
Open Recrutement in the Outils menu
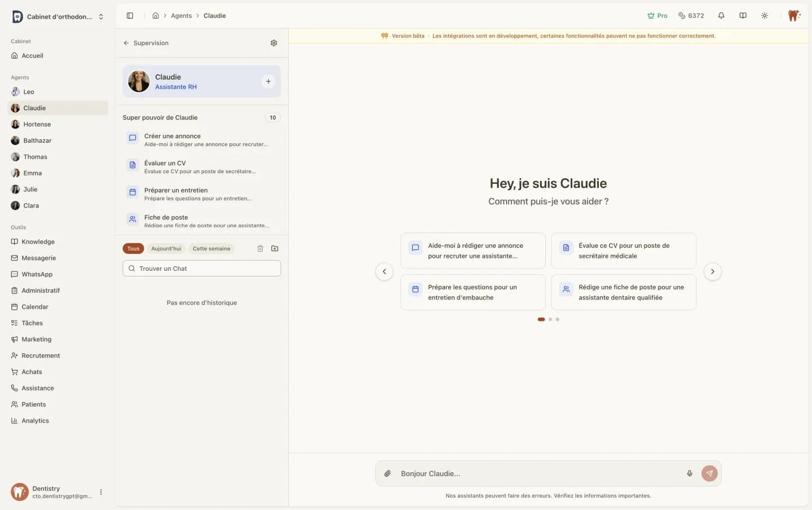tap(41, 355)
